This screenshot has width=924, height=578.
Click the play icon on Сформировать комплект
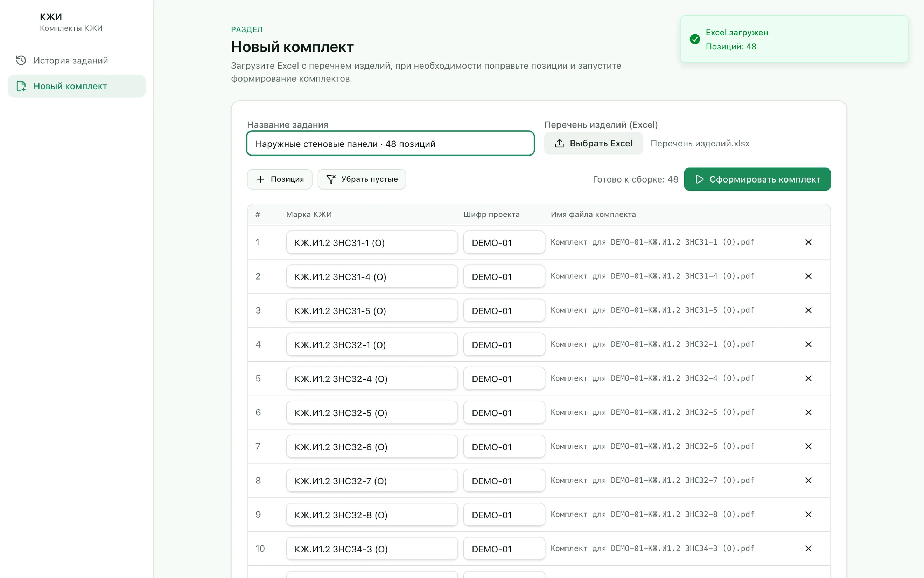[700, 179]
